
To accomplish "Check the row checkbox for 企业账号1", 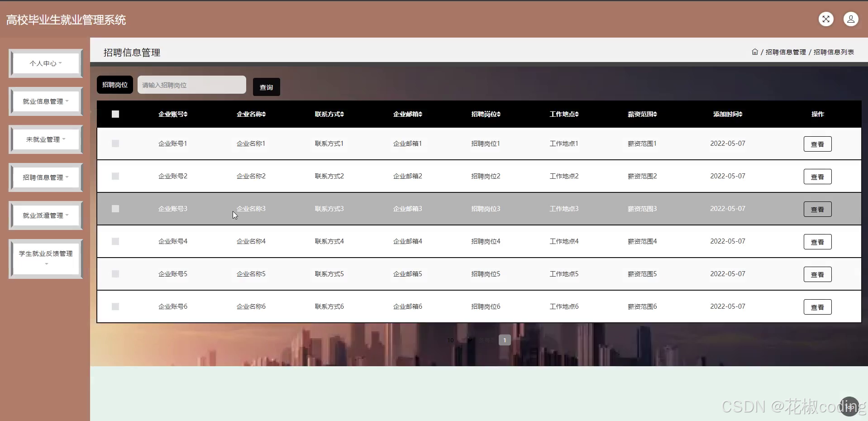I will click(115, 144).
